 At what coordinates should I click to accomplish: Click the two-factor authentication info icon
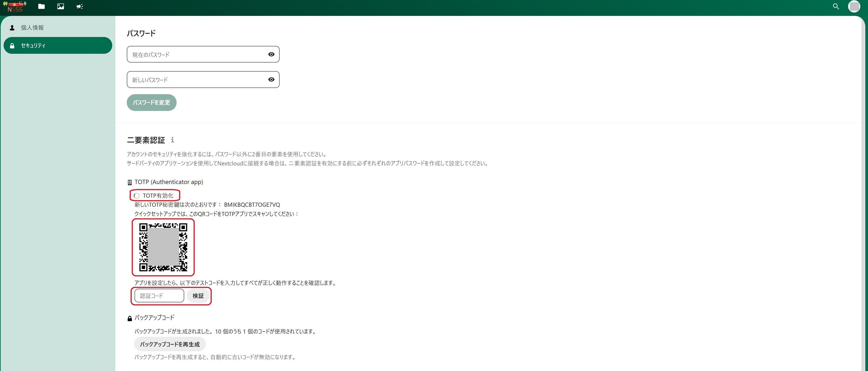click(x=173, y=140)
